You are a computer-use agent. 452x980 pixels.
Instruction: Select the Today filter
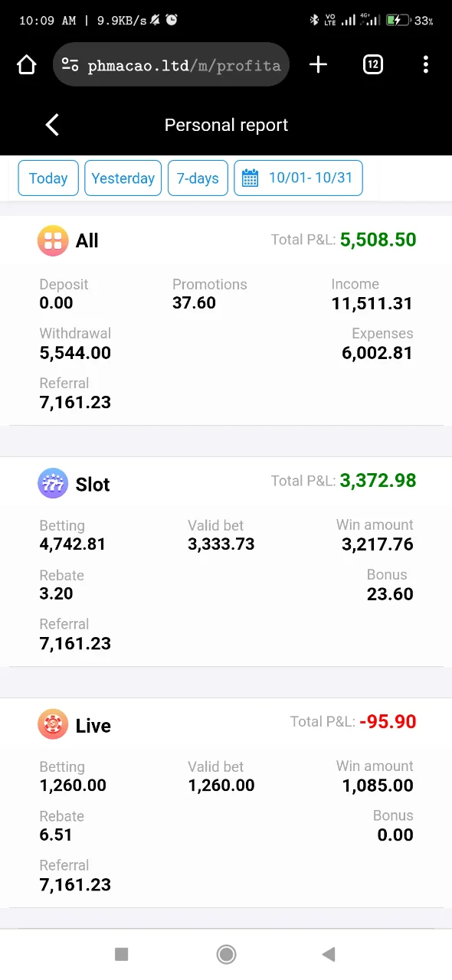click(48, 178)
